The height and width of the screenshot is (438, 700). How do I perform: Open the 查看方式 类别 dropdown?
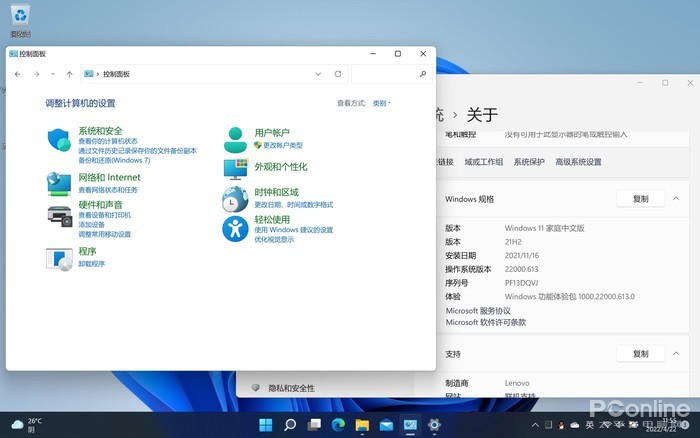381,103
